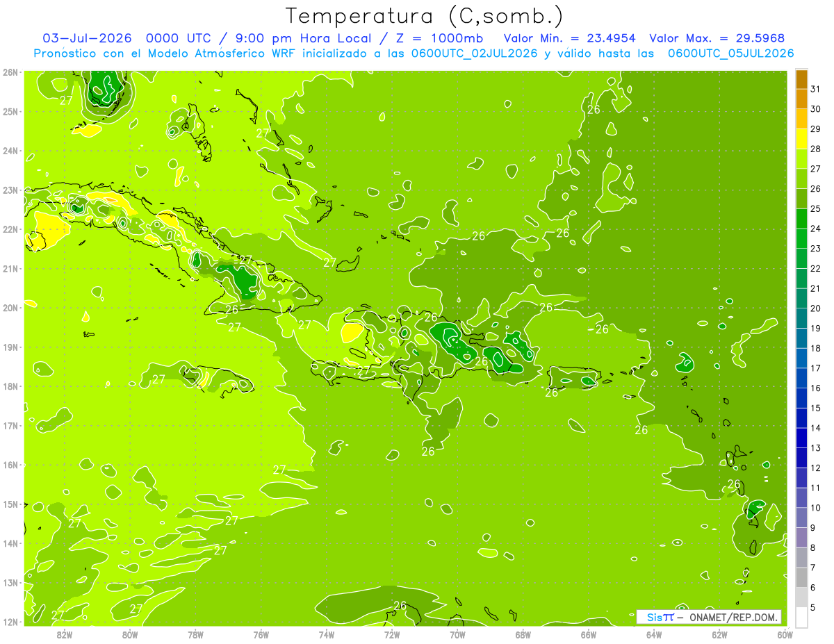Click the "0000 UTC" time label
Screen dimensions: 834x644
tap(180, 38)
